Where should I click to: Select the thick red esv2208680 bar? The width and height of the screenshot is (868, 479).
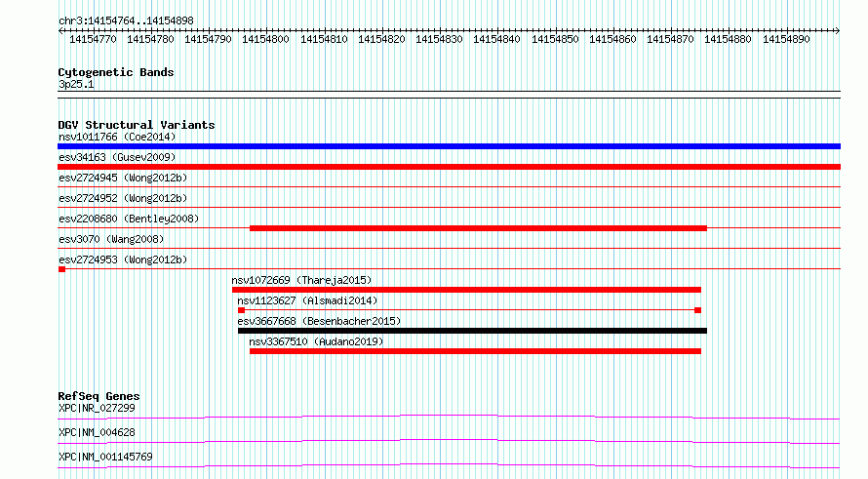478,228
